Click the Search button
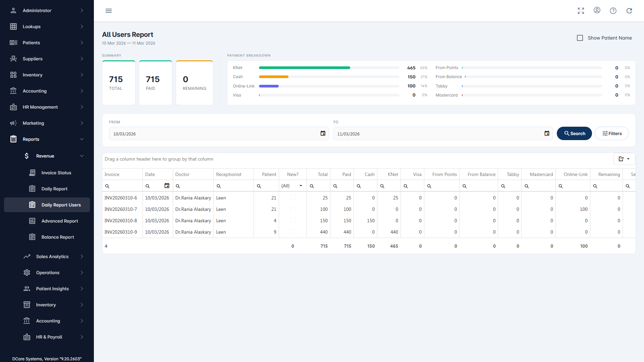 coord(574,133)
